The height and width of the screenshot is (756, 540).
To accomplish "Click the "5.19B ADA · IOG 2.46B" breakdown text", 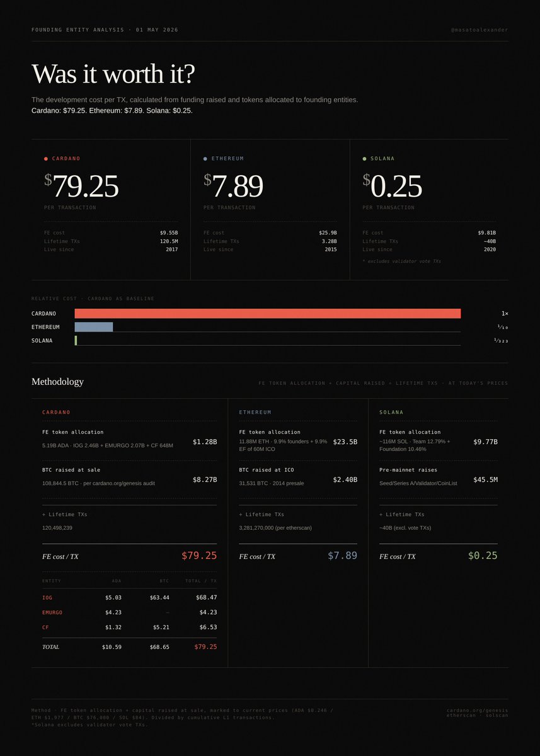I will (x=108, y=445).
